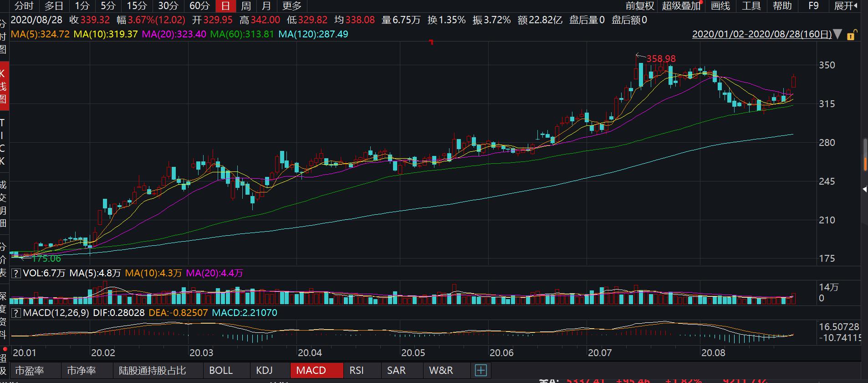Image resolution: width=868 pixels, height=383 pixels.
Task: Toggle the date range lock icon
Action: pos(852,35)
